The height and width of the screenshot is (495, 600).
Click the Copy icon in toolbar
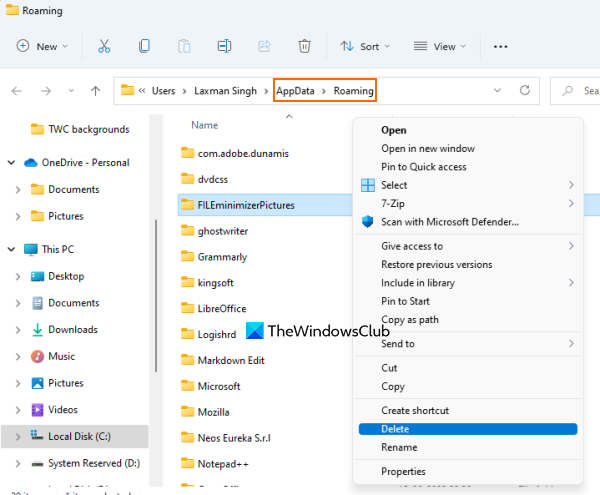144,46
